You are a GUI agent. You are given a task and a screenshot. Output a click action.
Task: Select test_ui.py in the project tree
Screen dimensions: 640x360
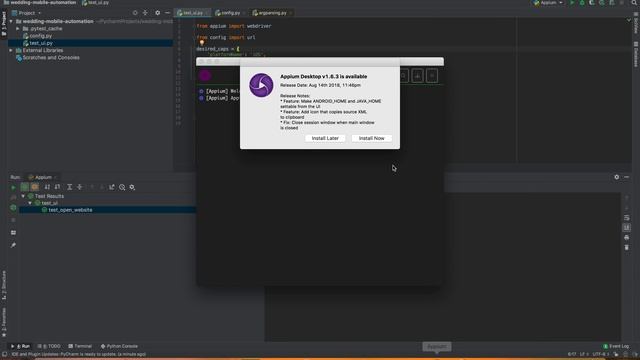coord(40,43)
